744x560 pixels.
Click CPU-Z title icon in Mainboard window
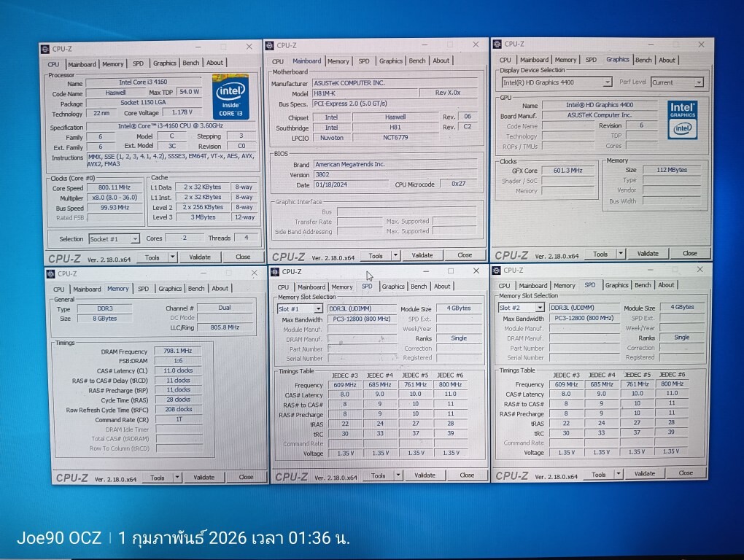[x=269, y=45]
